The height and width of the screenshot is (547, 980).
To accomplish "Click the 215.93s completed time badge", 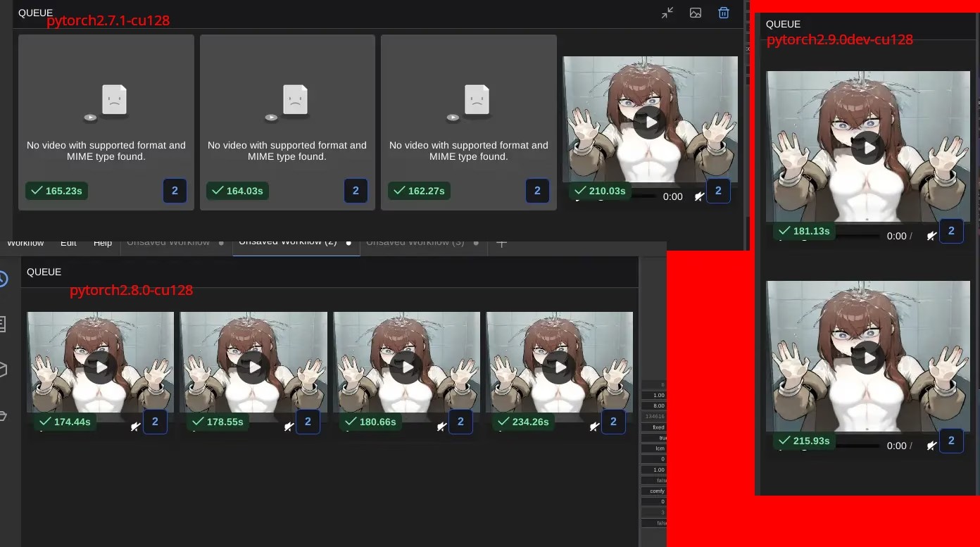I will coord(804,441).
